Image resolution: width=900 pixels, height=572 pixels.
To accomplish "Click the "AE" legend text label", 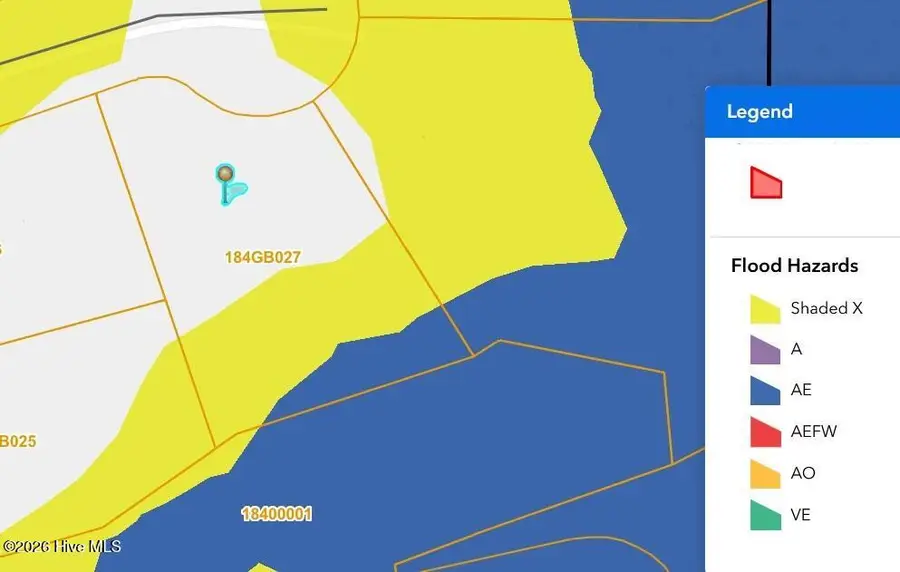I will tap(801, 391).
